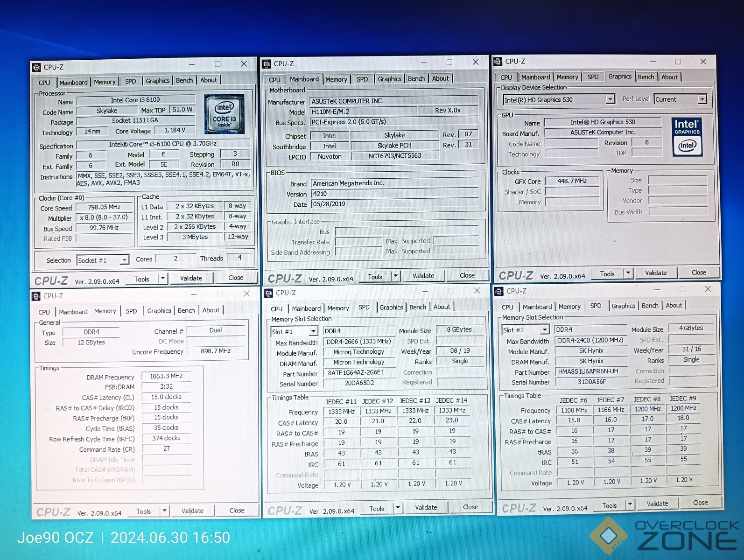Open About tab in the Motherboard window
Viewport: 744px width, 560px height.
click(440, 79)
